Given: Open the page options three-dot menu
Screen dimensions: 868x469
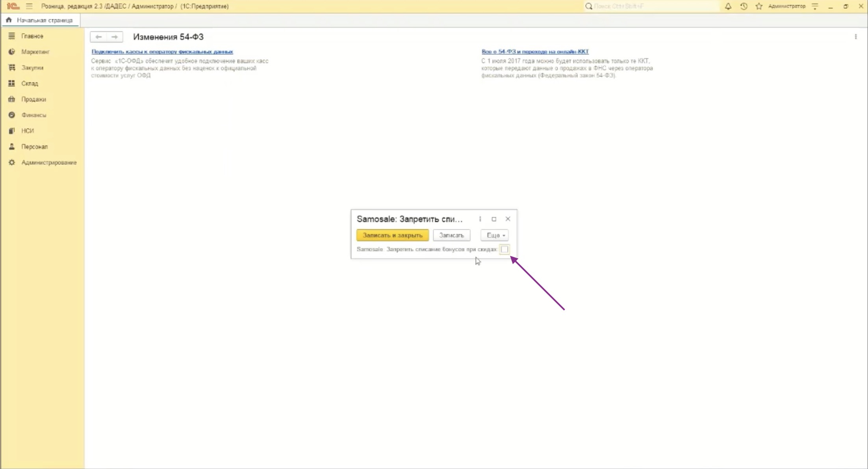Looking at the screenshot, I should [855, 37].
